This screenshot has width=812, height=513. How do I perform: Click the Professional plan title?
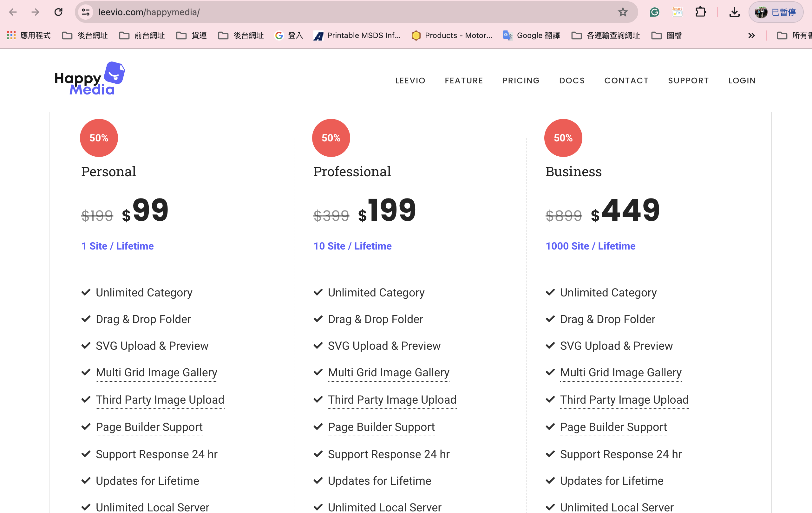tap(352, 172)
